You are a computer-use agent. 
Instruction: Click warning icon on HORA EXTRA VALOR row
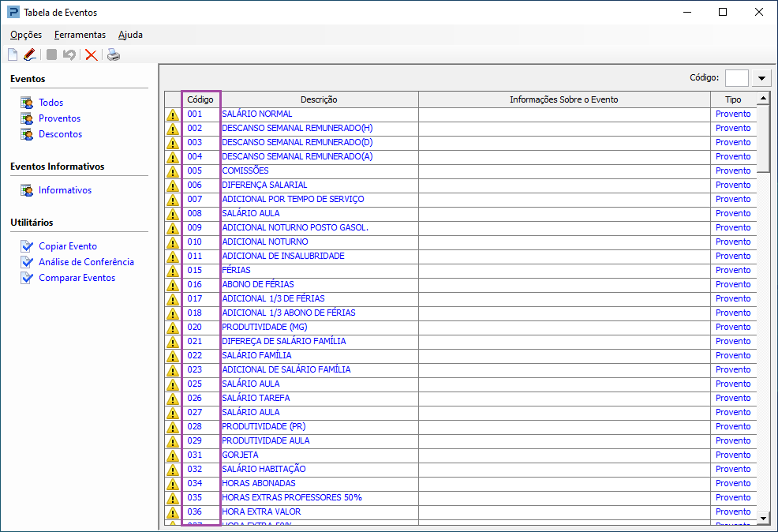coord(173,512)
